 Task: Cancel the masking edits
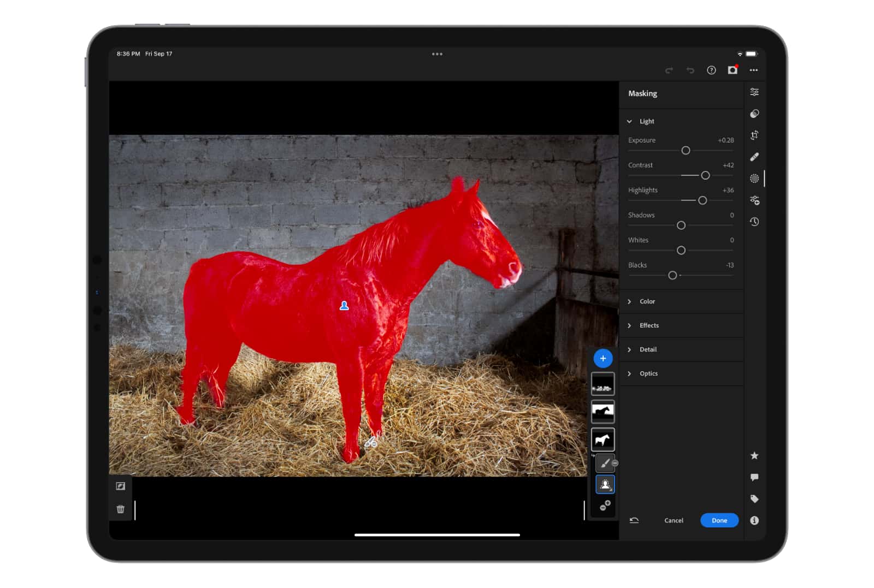point(674,520)
